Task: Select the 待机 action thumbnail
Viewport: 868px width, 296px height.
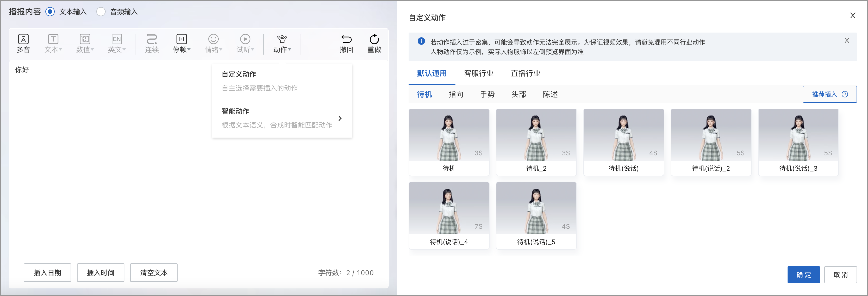Action: tap(449, 142)
